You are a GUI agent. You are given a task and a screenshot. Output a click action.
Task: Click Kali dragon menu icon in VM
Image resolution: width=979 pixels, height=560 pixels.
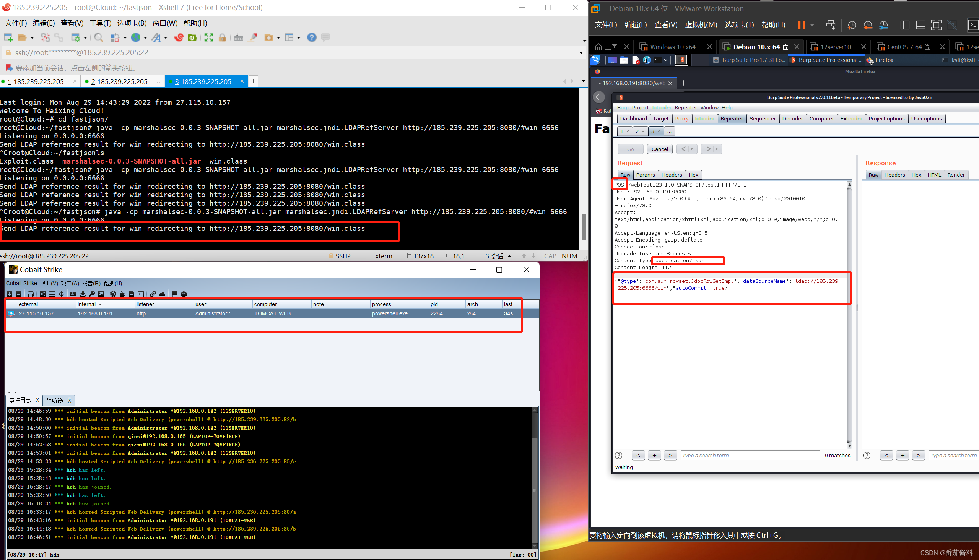click(595, 60)
